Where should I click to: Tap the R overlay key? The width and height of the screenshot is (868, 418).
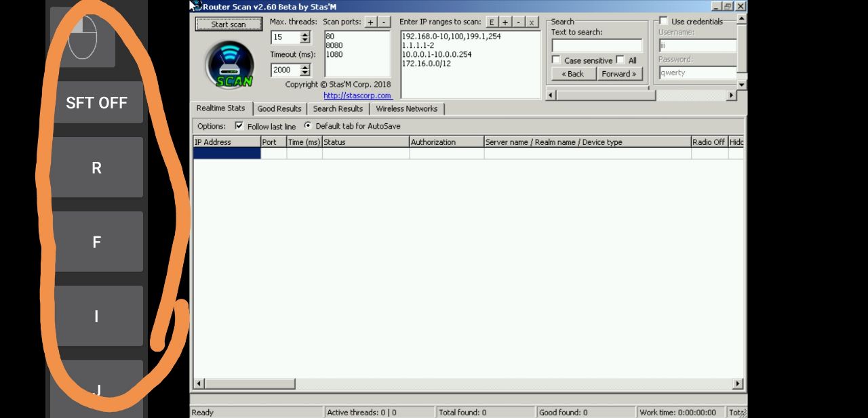coord(96,167)
